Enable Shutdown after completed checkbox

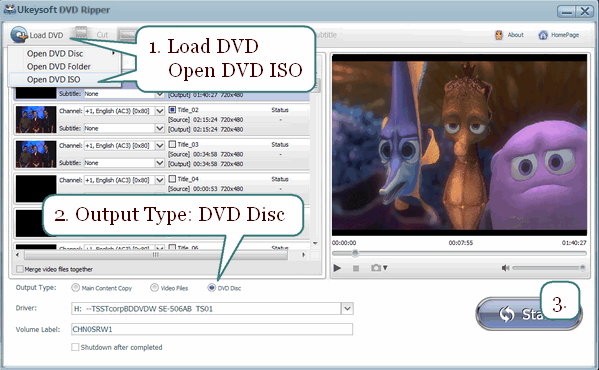[x=75, y=347]
